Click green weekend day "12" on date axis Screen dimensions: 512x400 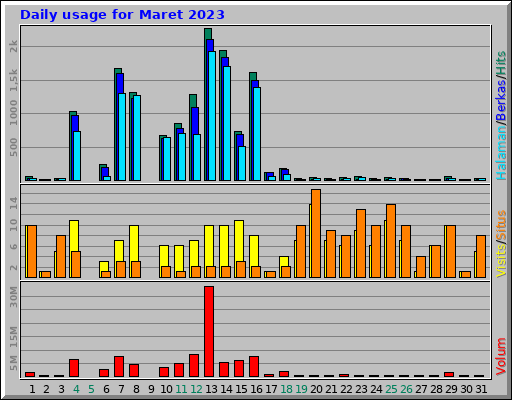(196, 389)
